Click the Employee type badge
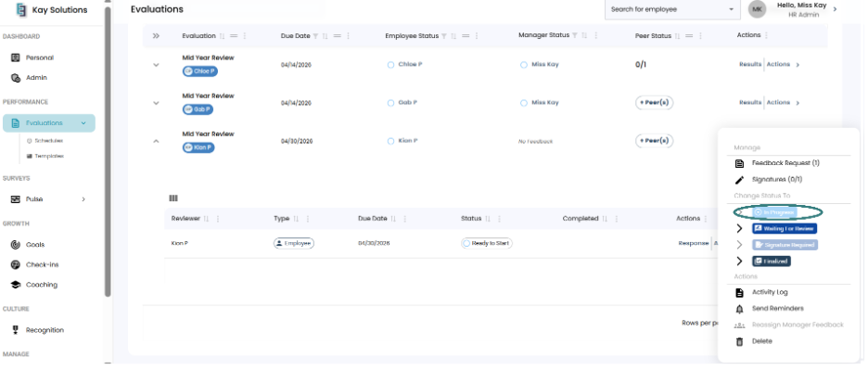The width and height of the screenshot is (868, 370). (293, 243)
